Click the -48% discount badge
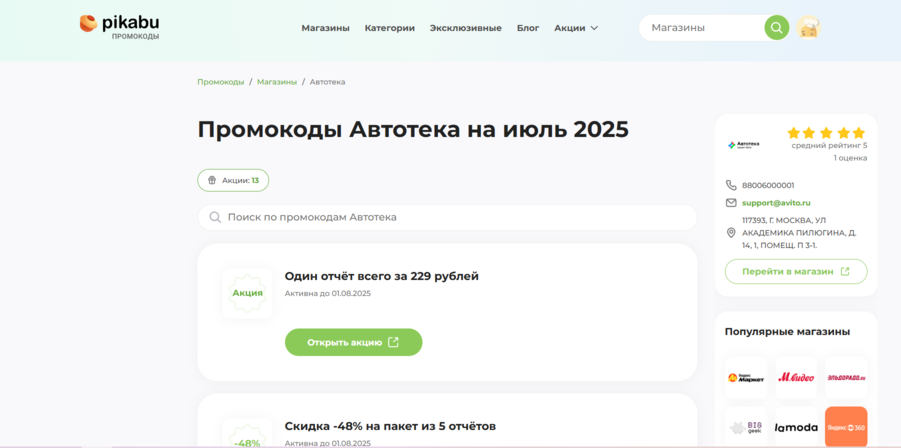901x448 pixels. 248,438
